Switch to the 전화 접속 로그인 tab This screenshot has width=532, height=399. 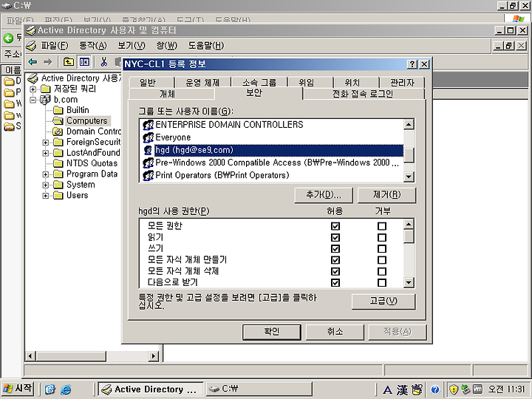(x=363, y=94)
